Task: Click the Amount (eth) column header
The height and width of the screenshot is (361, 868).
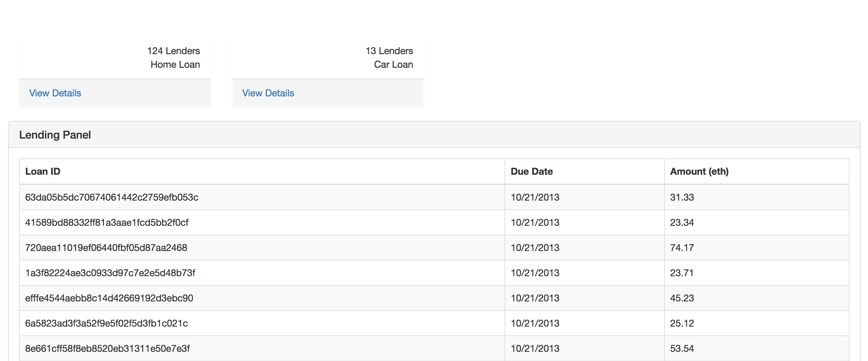Action: click(x=699, y=171)
